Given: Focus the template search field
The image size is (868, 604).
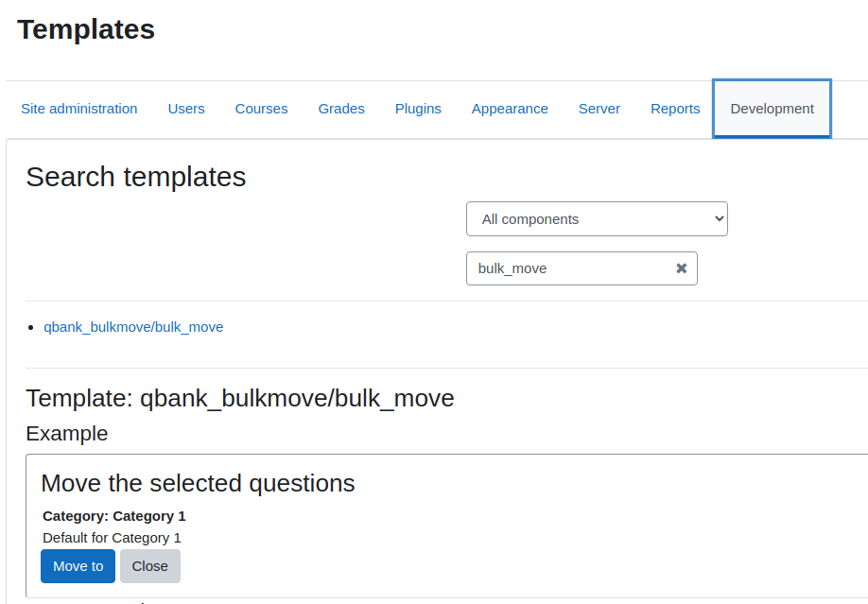Looking at the screenshot, I should click(x=570, y=268).
